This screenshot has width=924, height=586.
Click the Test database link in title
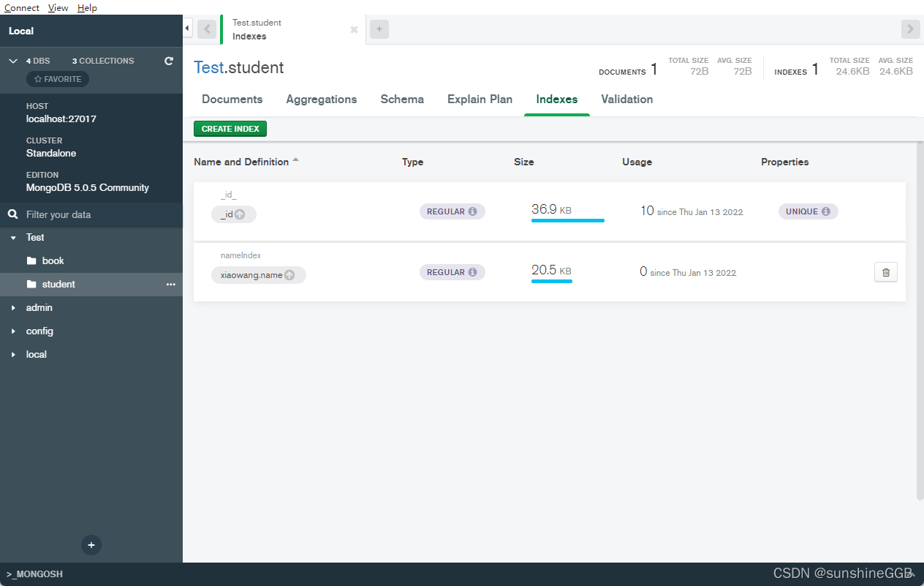(x=209, y=68)
